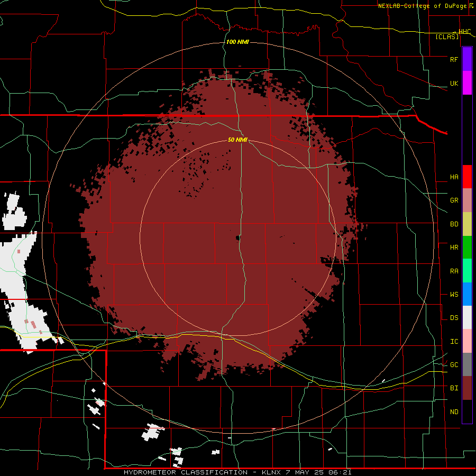Click the HA red legend color swatch
Screen dimensions: 476x476
[467, 177]
